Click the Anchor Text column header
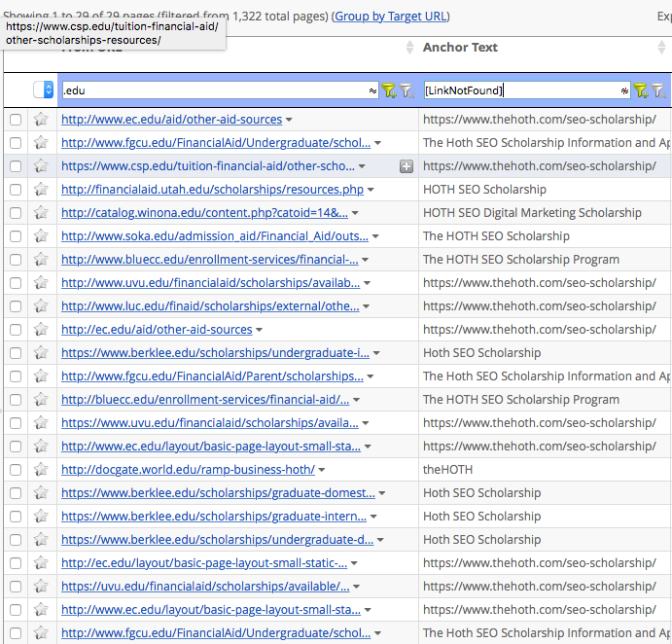Viewport: 672px width, 644px height. (x=460, y=47)
